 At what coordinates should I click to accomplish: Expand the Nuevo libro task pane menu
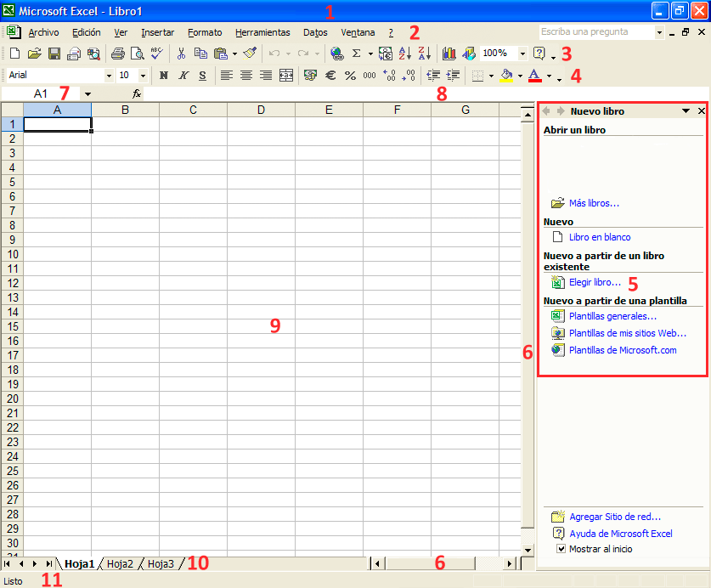click(x=686, y=111)
